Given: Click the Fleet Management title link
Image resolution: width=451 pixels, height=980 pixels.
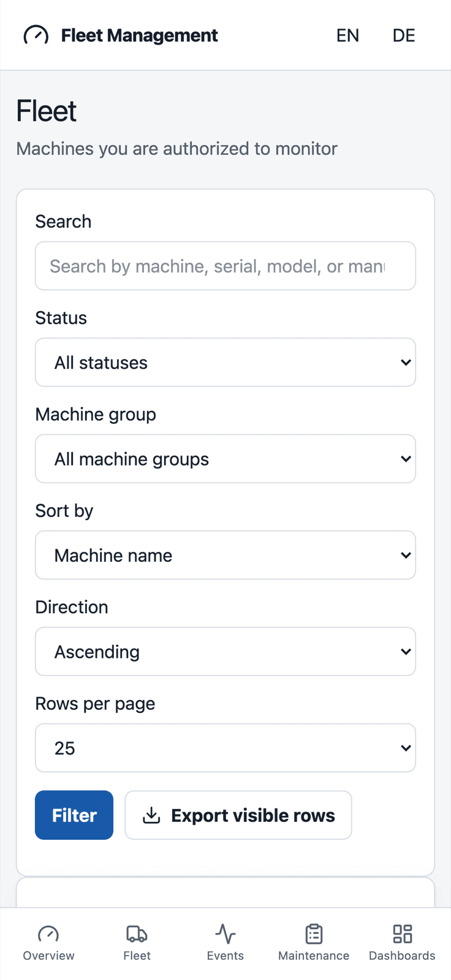Looking at the screenshot, I should (139, 36).
